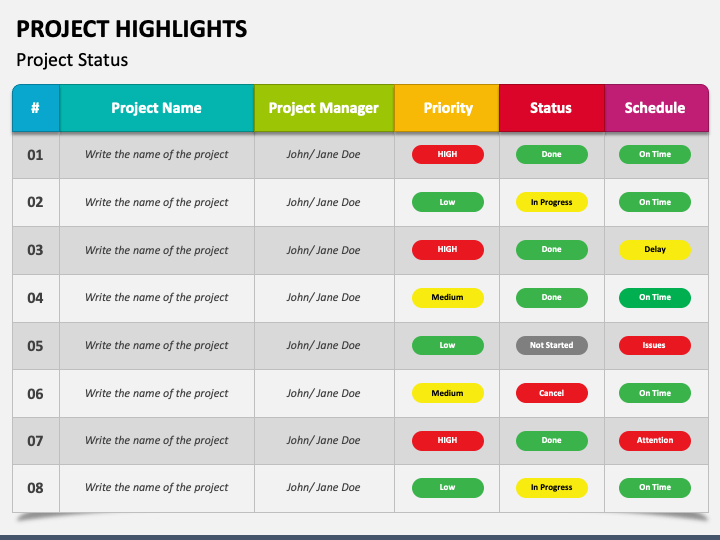Click the project manager name in row 07

323,440
